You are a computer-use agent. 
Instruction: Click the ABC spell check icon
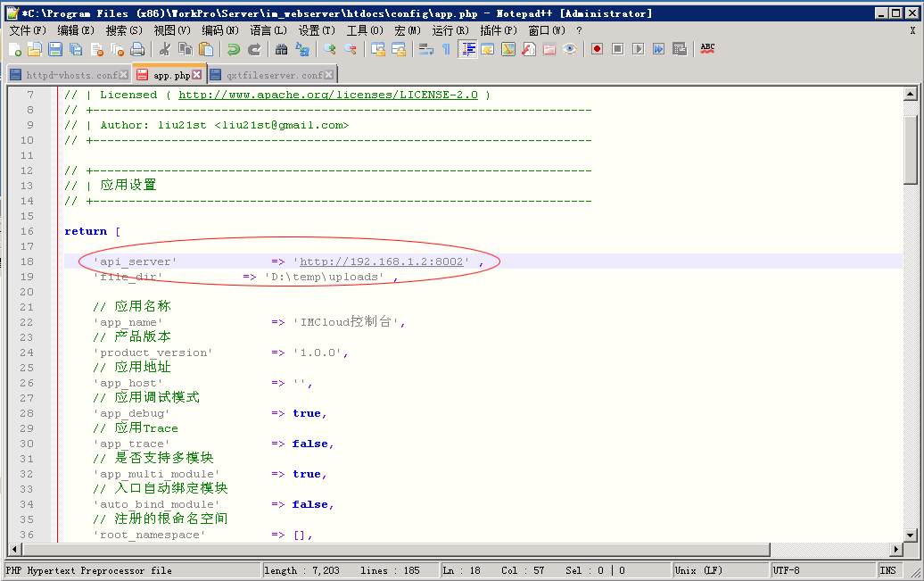(707, 49)
